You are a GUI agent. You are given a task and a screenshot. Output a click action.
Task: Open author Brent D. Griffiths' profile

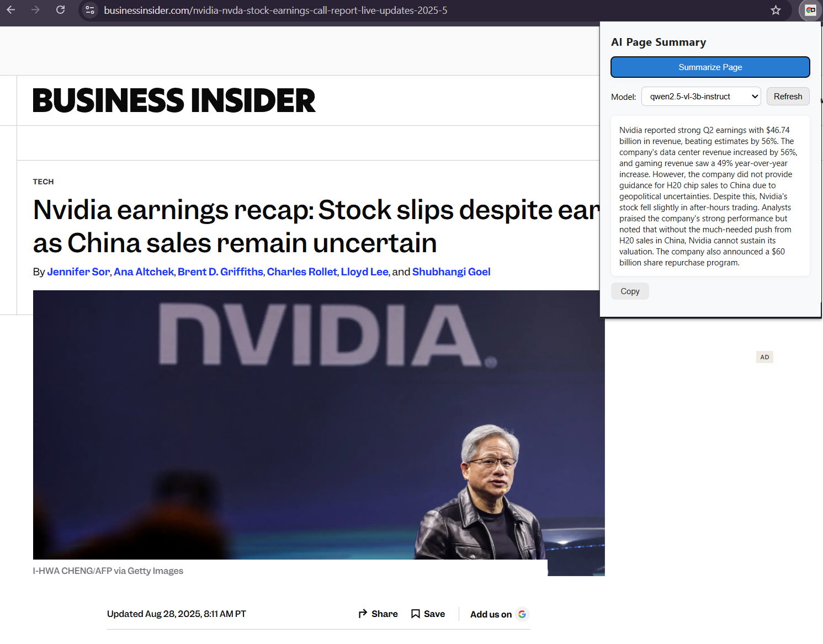coord(220,272)
